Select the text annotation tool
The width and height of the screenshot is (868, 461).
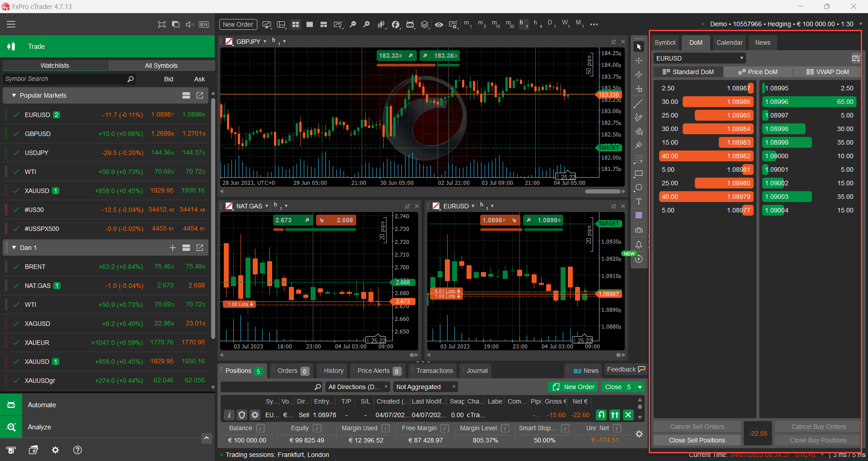click(x=639, y=202)
